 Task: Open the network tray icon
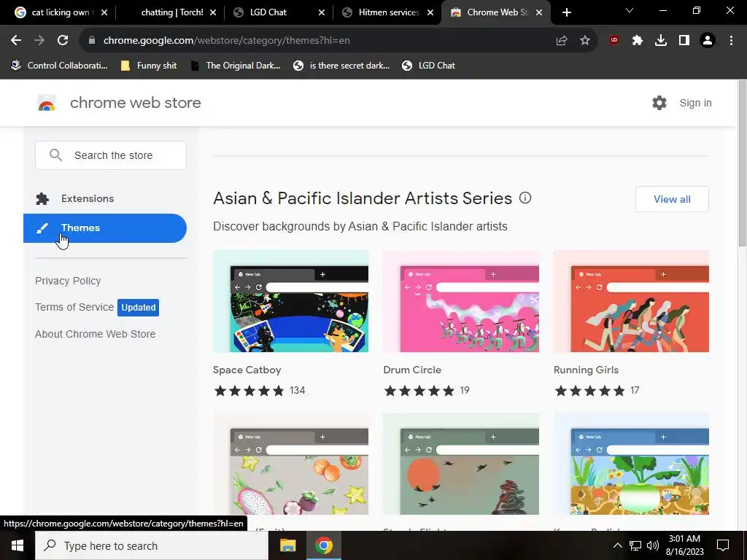pos(635,545)
